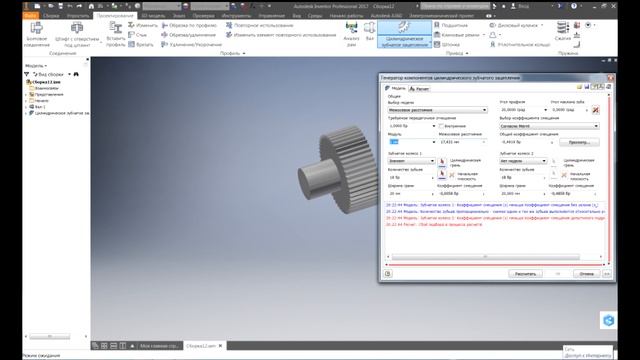Screen dimensions: 640x360
Task: Open Зубчатое колесо 2 type dropdown
Action: pyautogui.click(x=523, y=161)
